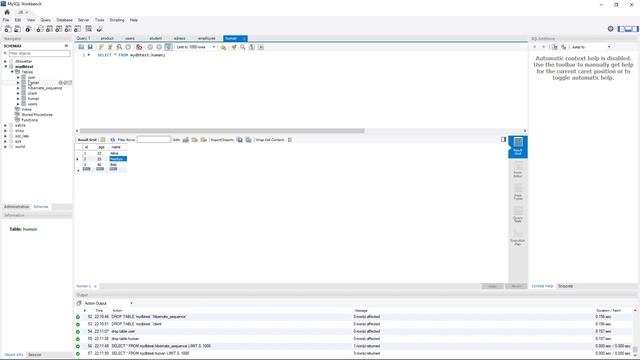
Task: Switch to the Snippets tab
Action: click(x=565, y=286)
